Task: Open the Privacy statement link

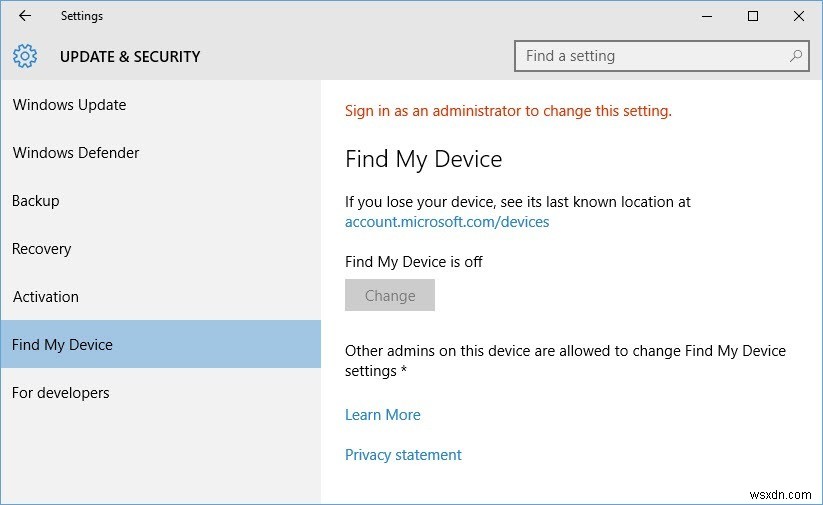Action: (403, 455)
